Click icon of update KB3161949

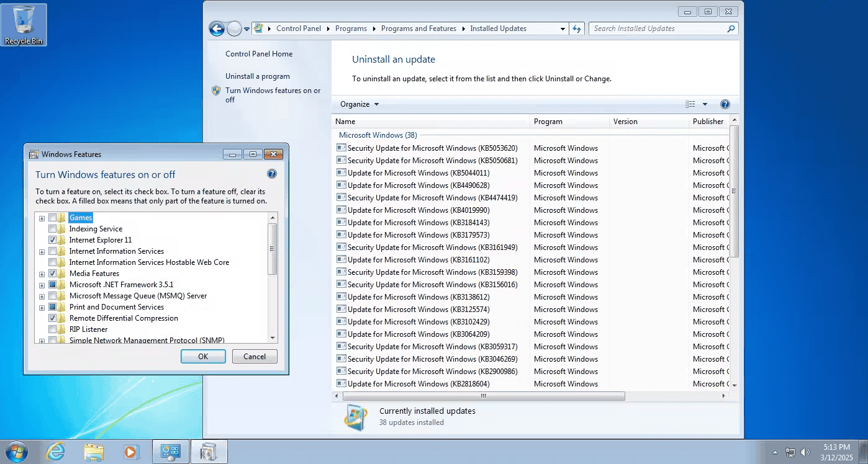point(341,247)
